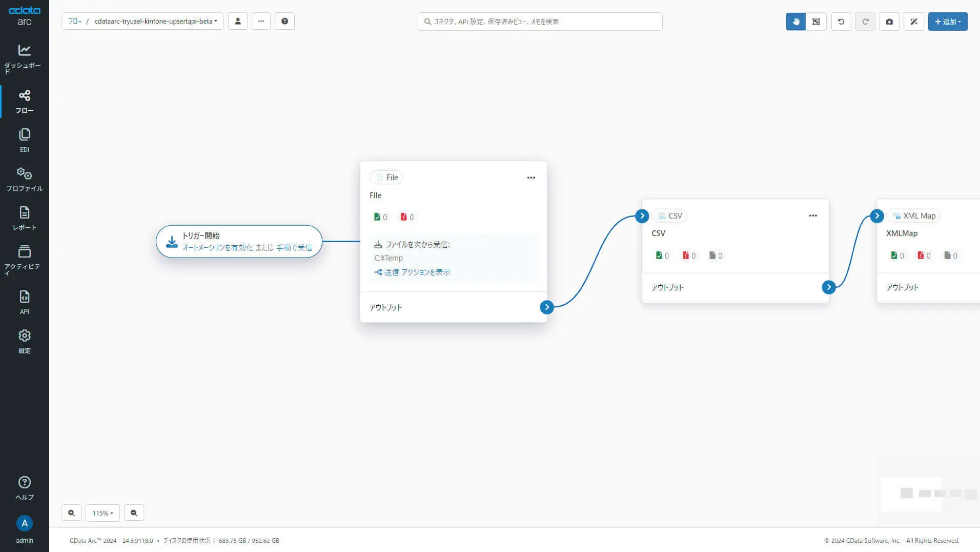The height and width of the screenshot is (552, 980).
Task: Open the CSV connector options menu
Action: [x=813, y=215]
